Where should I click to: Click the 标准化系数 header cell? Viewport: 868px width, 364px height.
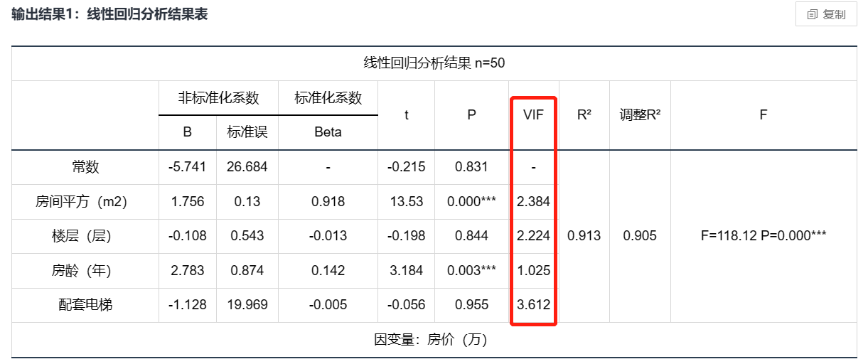(x=328, y=97)
